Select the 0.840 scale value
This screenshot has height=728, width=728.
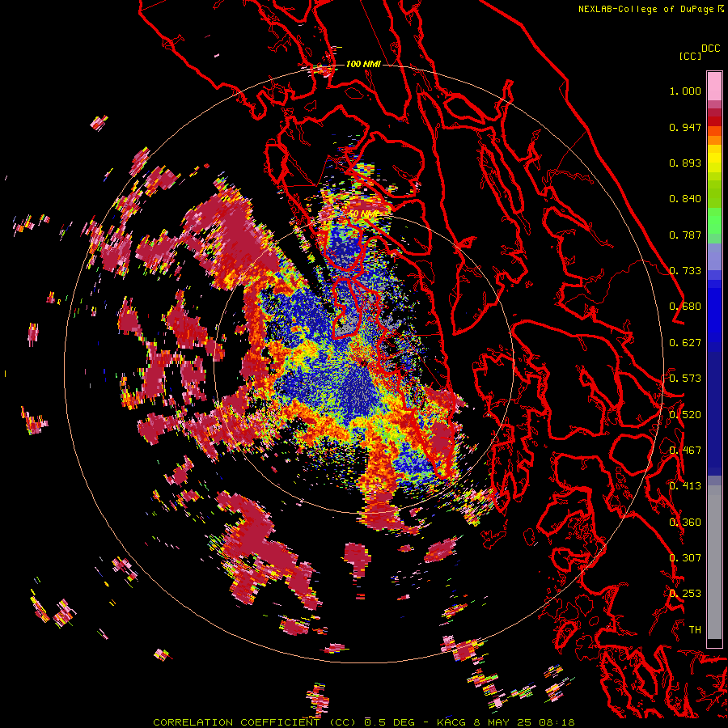click(x=685, y=199)
